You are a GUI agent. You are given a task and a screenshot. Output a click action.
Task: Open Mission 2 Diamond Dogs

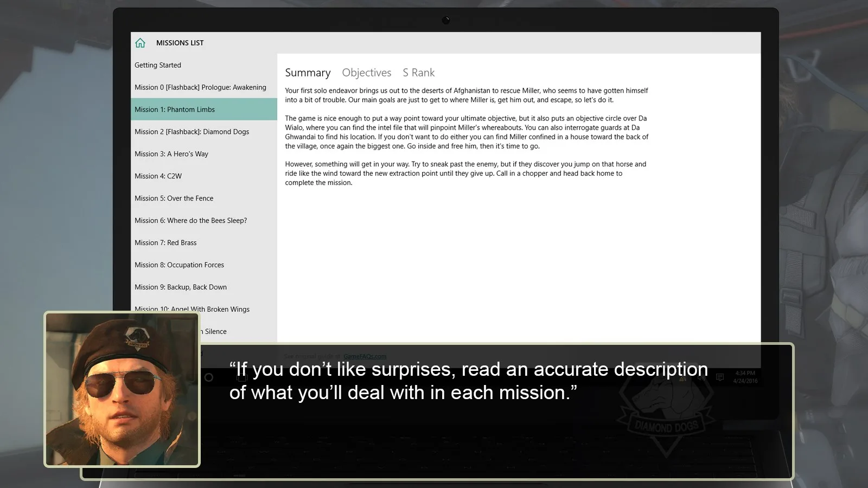[204, 132]
